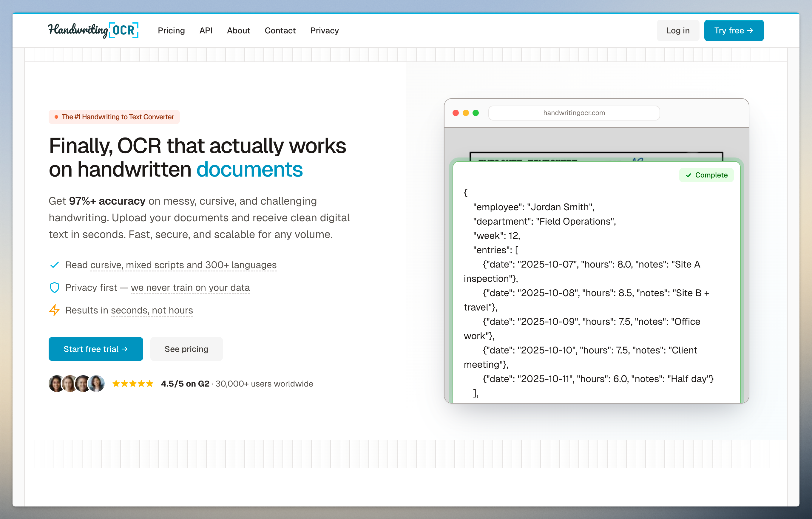Click the checkmark icon beside Read cursive
Image resolution: width=812 pixels, height=519 pixels.
54,265
